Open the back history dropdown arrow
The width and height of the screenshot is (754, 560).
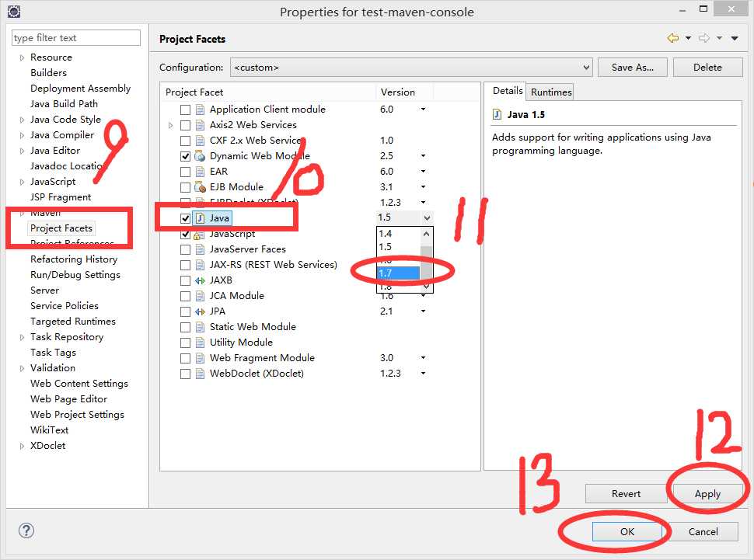pos(688,39)
